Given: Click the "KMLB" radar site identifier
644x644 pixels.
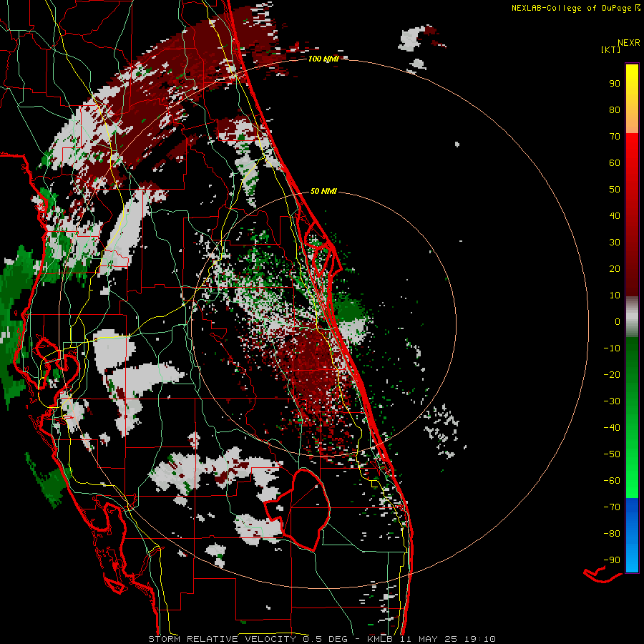Looking at the screenshot, I should 379,639.
